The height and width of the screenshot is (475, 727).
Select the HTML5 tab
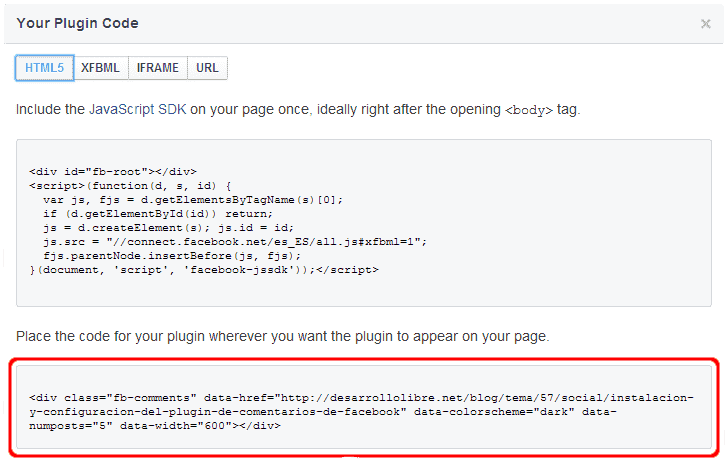[45, 68]
